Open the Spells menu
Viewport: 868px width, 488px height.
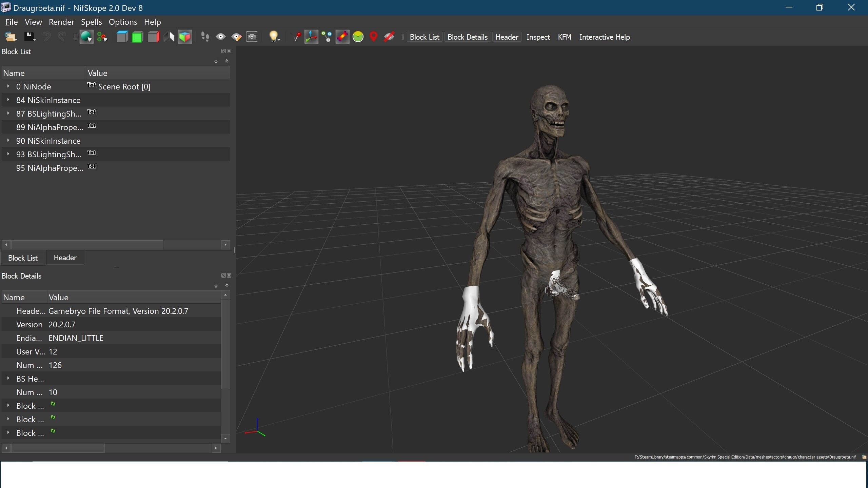coord(92,22)
